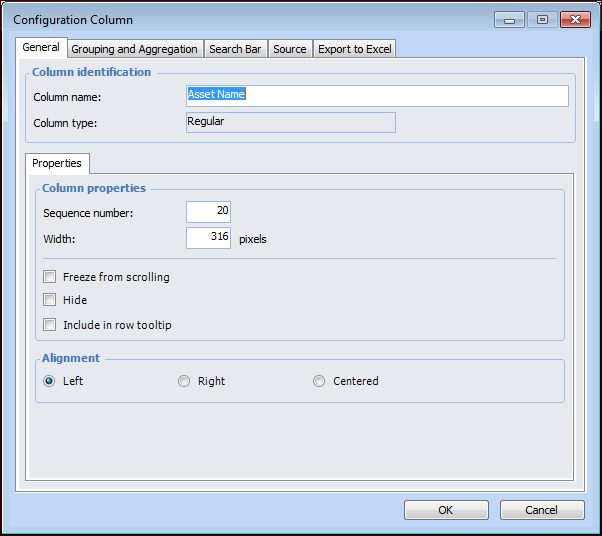The width and height of the screenshot is (602, 536).
Task: Toggle Include in row tooltip checkbox
Action: 50,325
